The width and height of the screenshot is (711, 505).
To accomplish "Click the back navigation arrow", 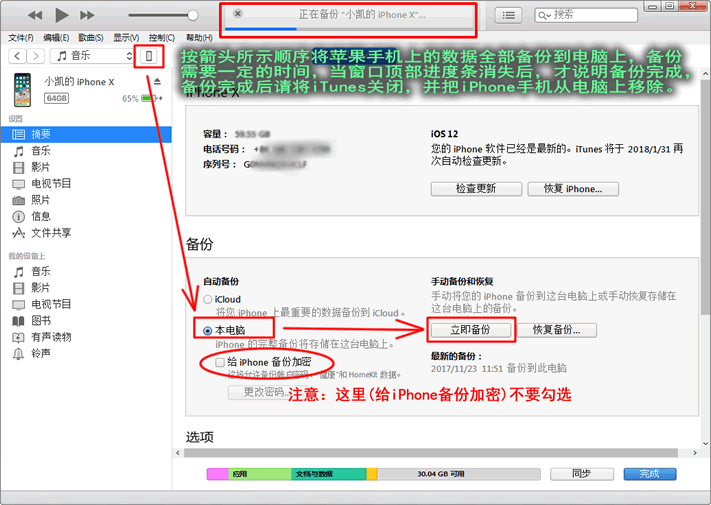I will (17, 56).
